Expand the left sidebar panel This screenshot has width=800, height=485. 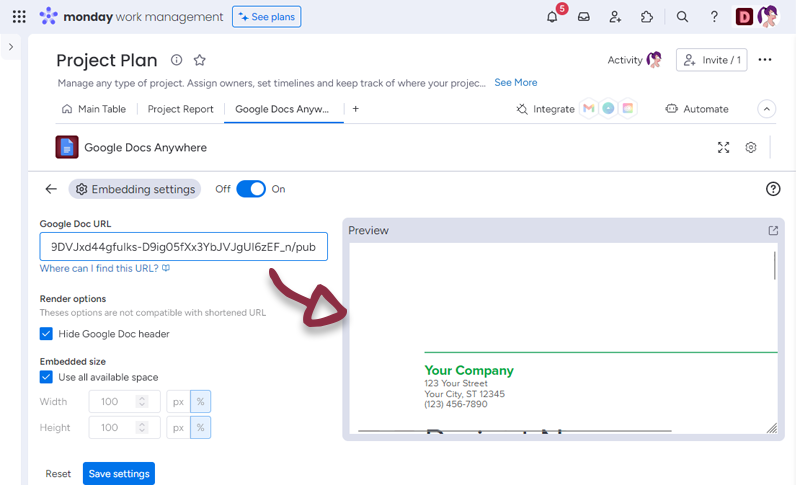coord(11,47)
